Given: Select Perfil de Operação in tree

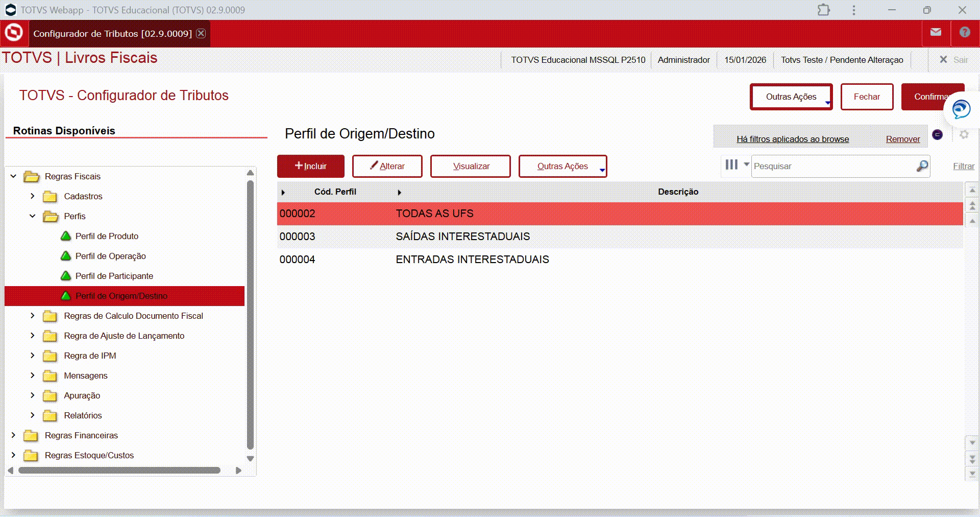Looking at the screenshot, I should 111,256.
